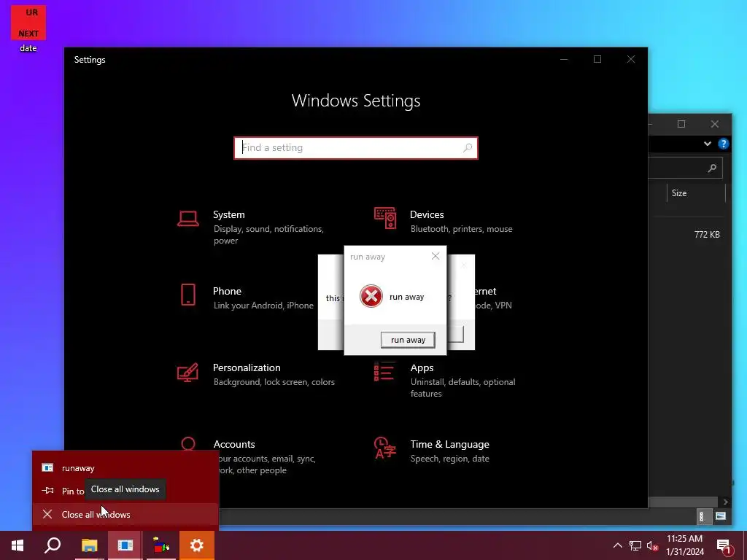Minimize the Settings window
Screen dimensions: 747x560
[x=564, y=59]
